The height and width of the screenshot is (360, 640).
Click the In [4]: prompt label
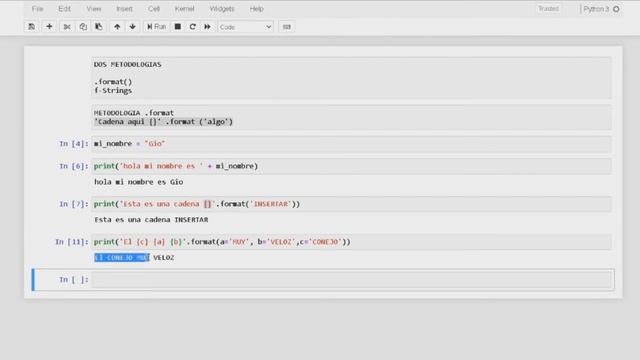point(73,144)
